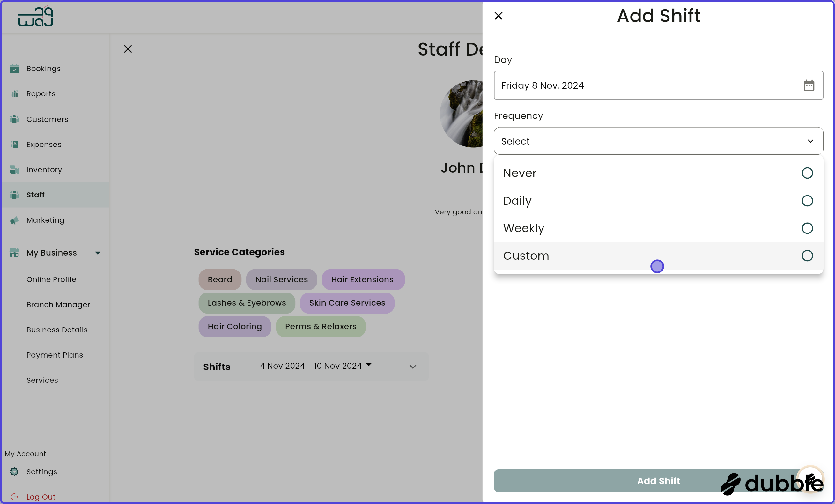Open the 4 Nov - 10 Nov date range selector
835x504 pixels.
(x=315, y=366)
